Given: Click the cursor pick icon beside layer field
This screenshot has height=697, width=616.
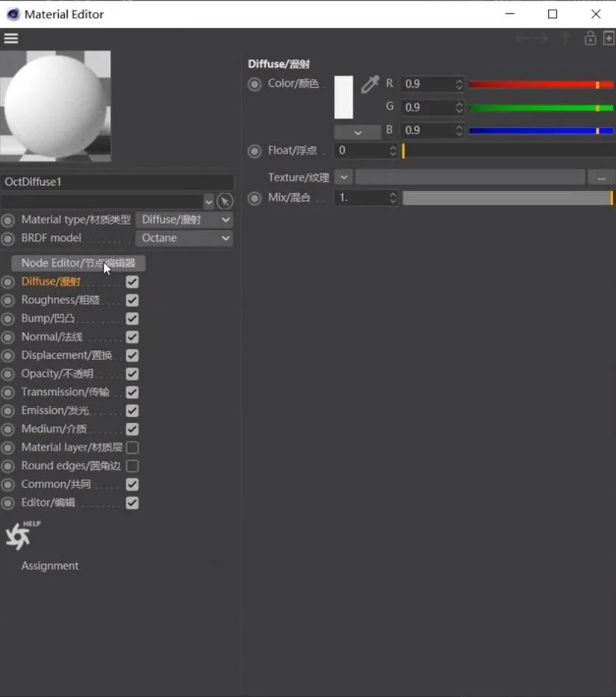Looking at the screenshot, I should click(225, 201).
